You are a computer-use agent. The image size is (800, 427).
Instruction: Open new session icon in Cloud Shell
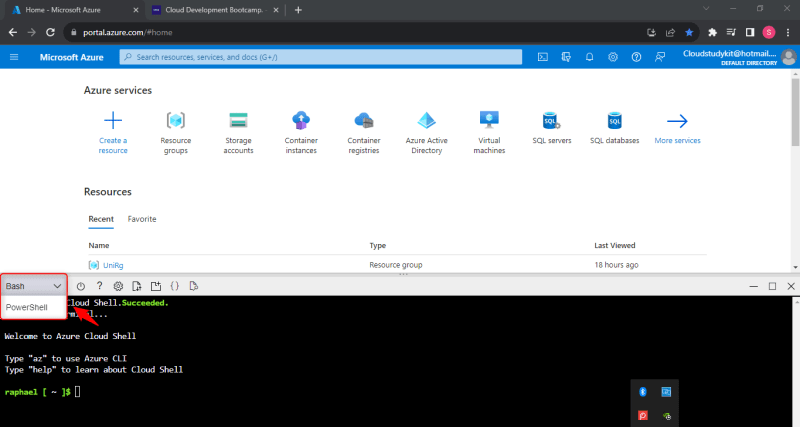click(x=156, y=286)
